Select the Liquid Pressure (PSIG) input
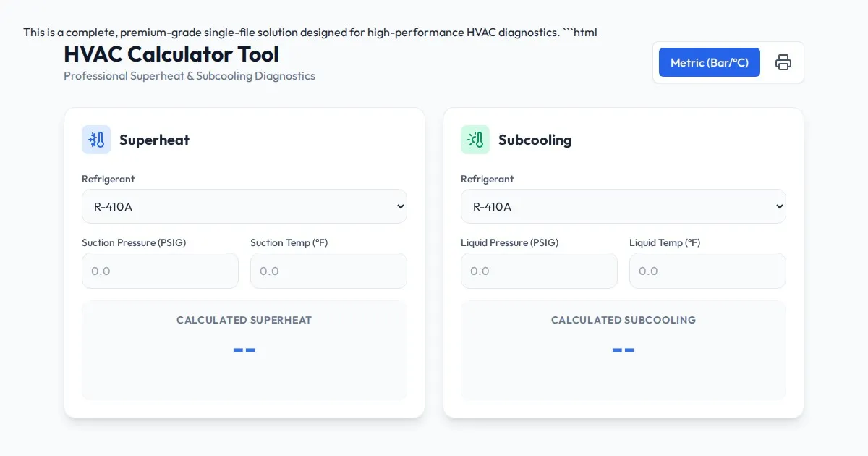This screenshot has width=868, height=456. (x=539, y=271)
